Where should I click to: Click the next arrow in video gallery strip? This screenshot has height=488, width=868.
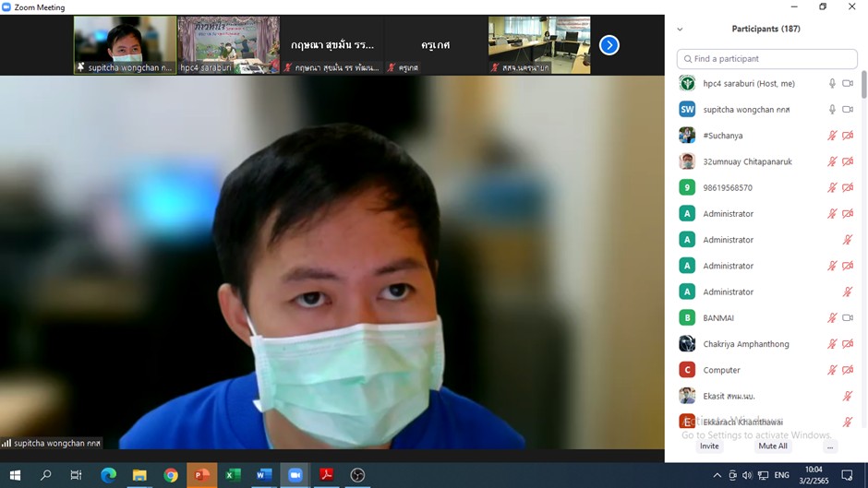609,45
